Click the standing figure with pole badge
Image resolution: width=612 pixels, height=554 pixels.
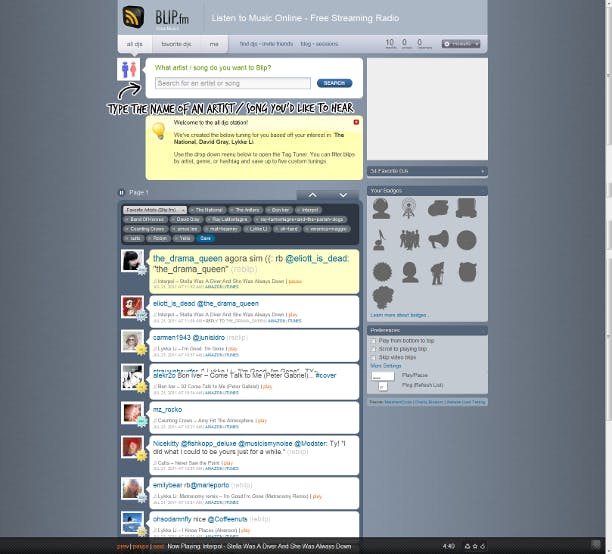[438, 273]
